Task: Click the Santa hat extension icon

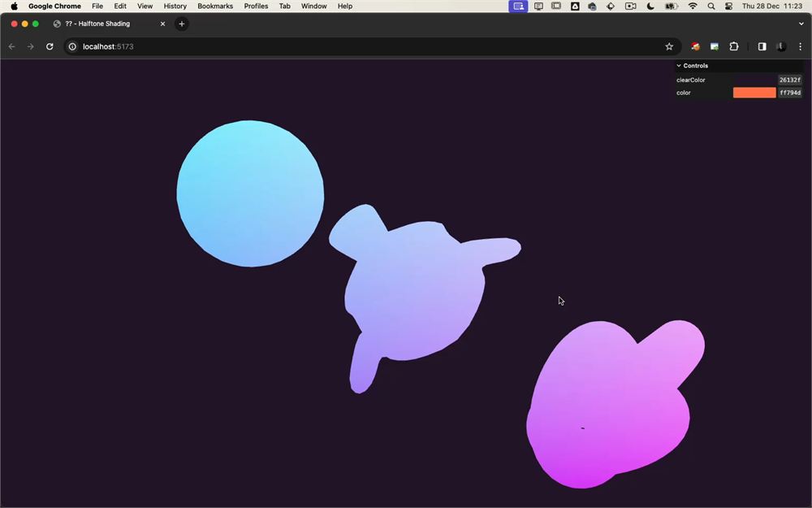Action: coord(696,46)
